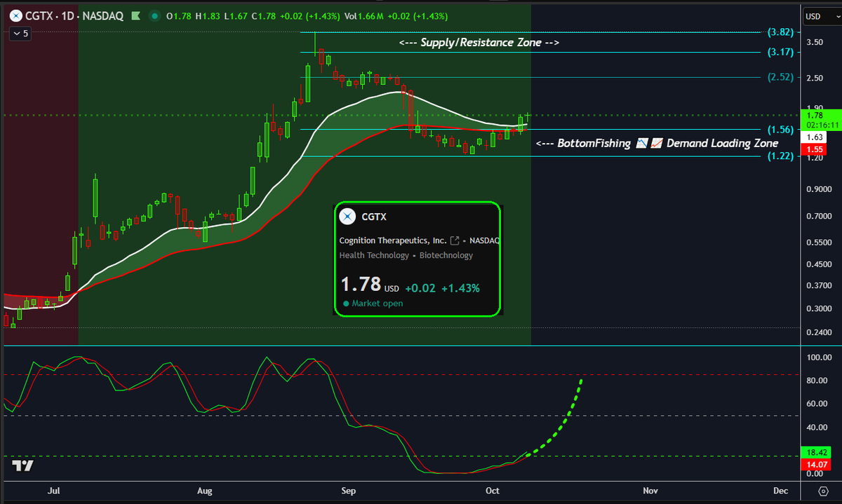
Task: Click the red 14.07 oscillator value label
Action: (x=817, y=464)
